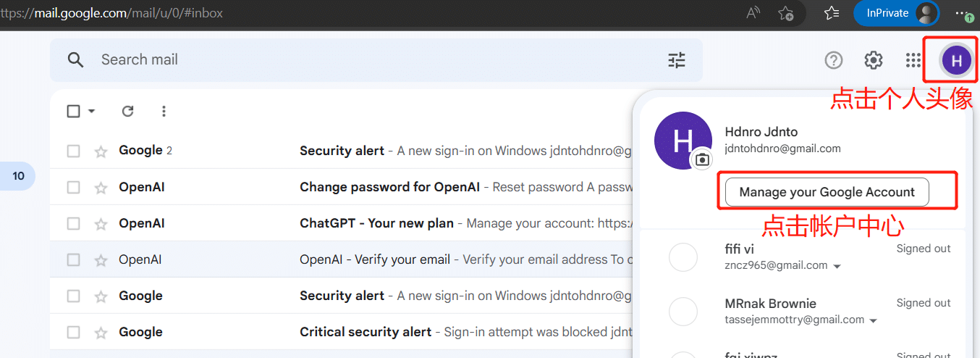Viewport: 980px width, 358px height.
Task: Open the More options three-dot menu
Action: 164,111
